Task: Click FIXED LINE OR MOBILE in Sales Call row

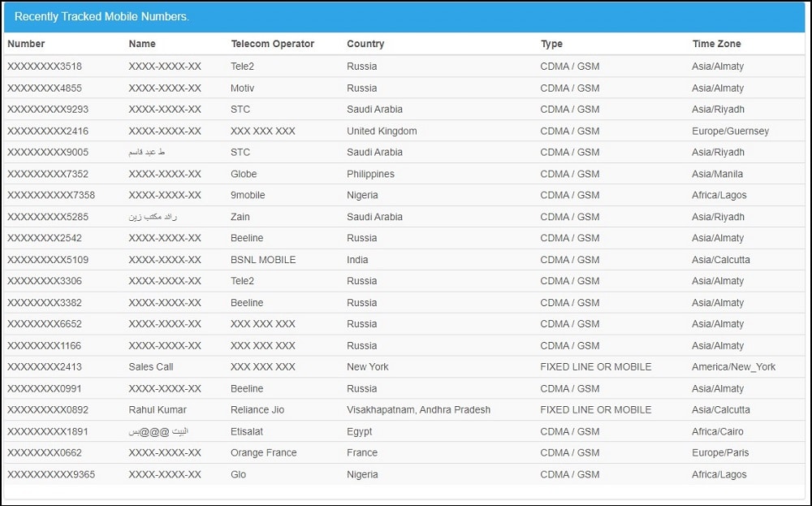Action: coord(595,367)
